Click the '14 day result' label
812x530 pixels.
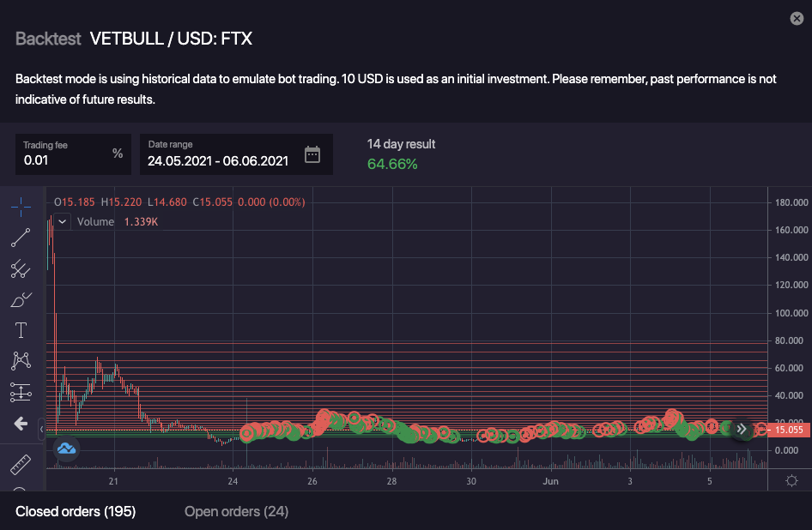pyautogui.click(x=401, y=144)
